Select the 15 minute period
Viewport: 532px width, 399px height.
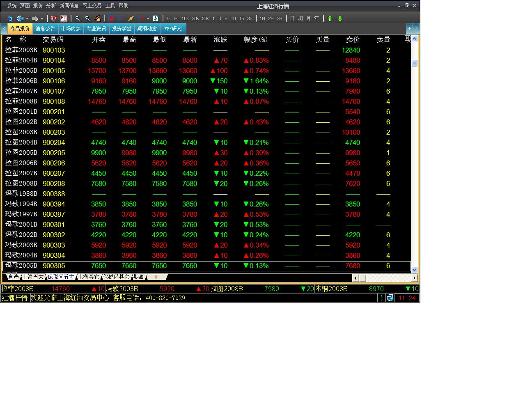(241, 18)
